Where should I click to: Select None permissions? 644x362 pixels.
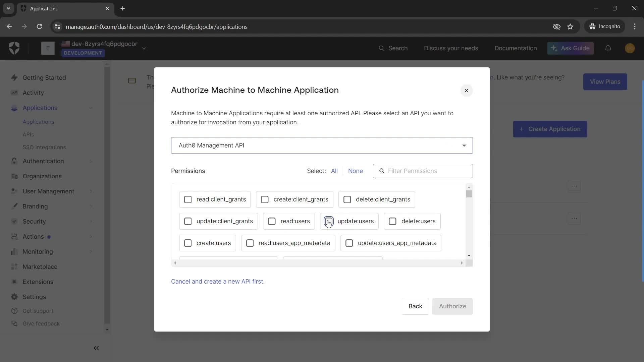click(355, 171)
